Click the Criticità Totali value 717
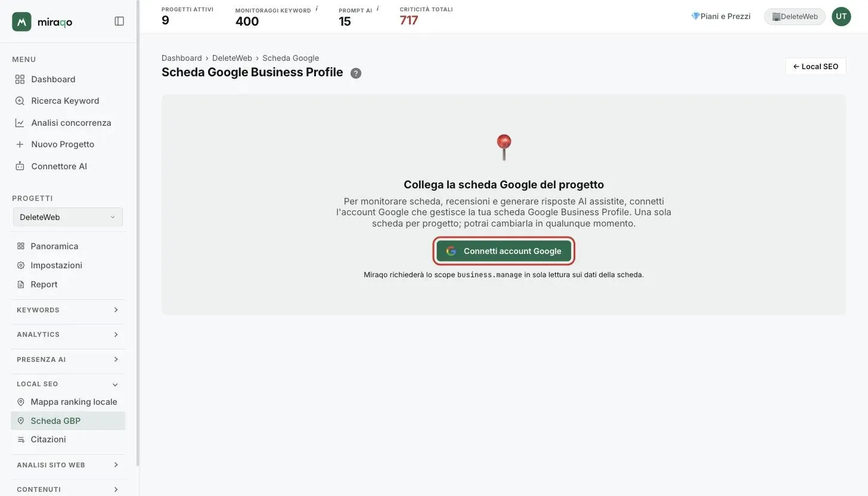This screenshot has width=868, height=496. 409,20
